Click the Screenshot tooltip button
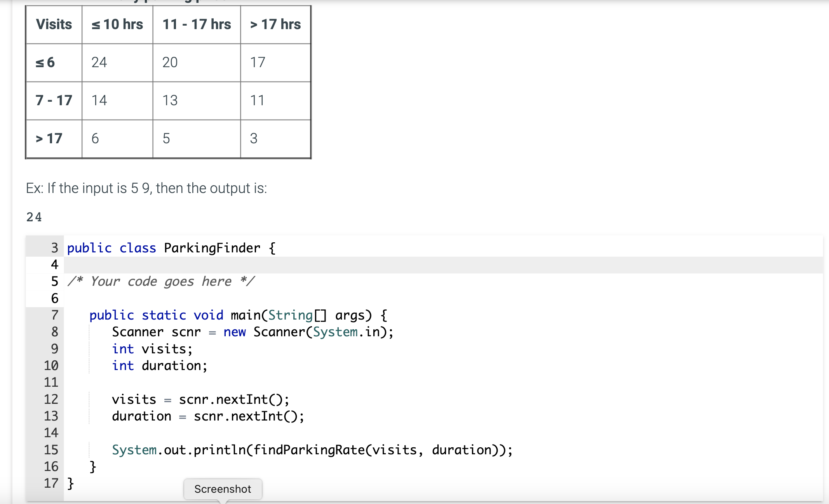This screenshot has width=829, height=504. point(223,489)
